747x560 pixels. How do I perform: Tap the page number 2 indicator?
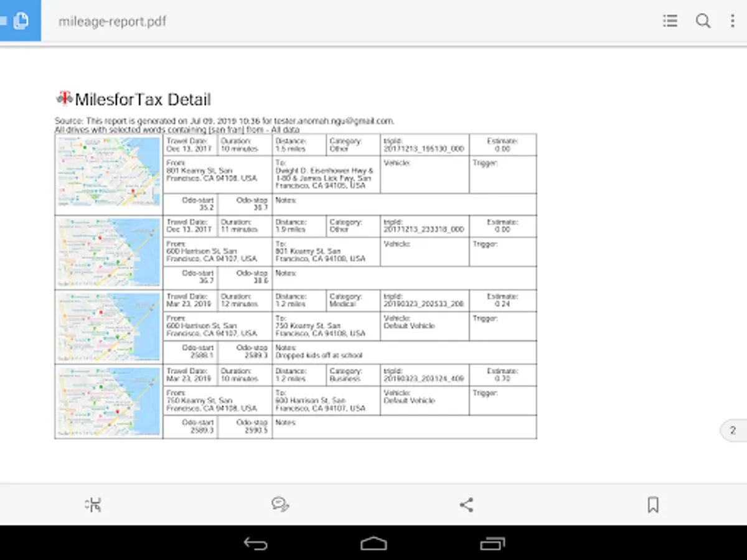(733, 431)
